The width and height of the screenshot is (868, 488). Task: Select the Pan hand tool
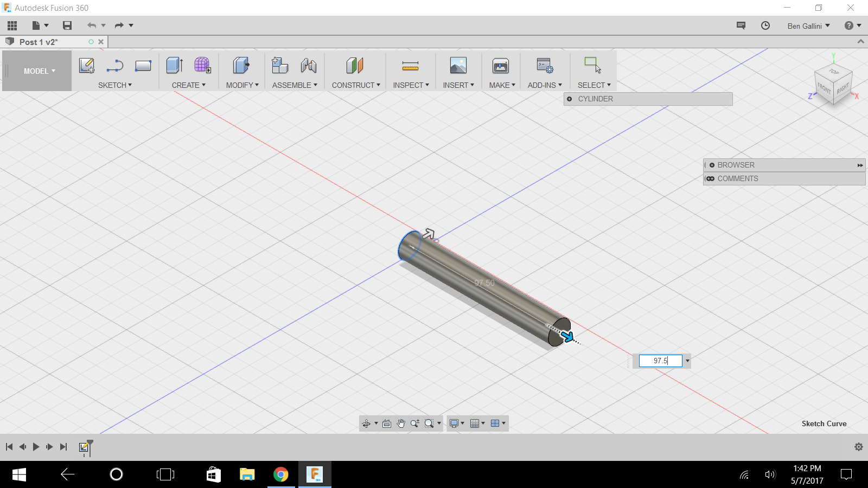(x=401, y=423)
